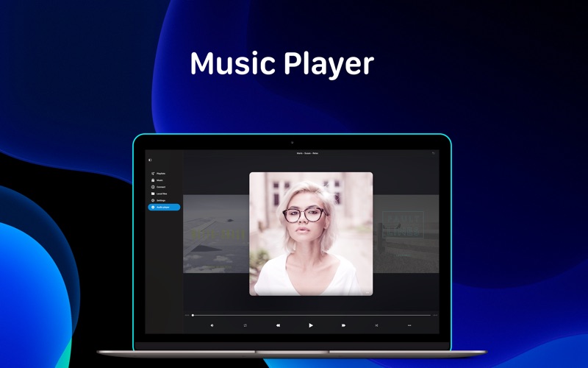Click the playback progress slider handle
The width and height of the screenshot is (588, 368).
(x=193, y=316)
